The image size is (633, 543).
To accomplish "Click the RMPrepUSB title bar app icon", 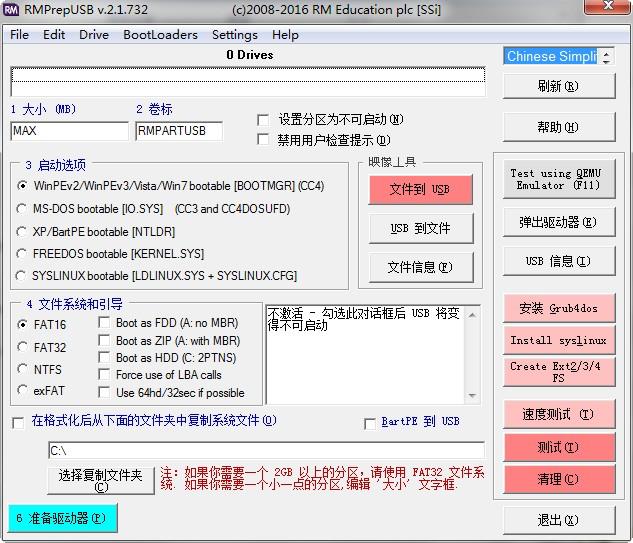I will coord(11,10).
